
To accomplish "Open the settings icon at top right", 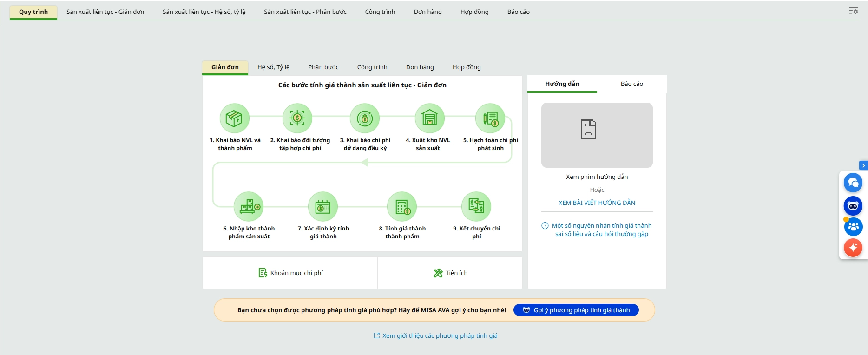I will tap(853, 11).
